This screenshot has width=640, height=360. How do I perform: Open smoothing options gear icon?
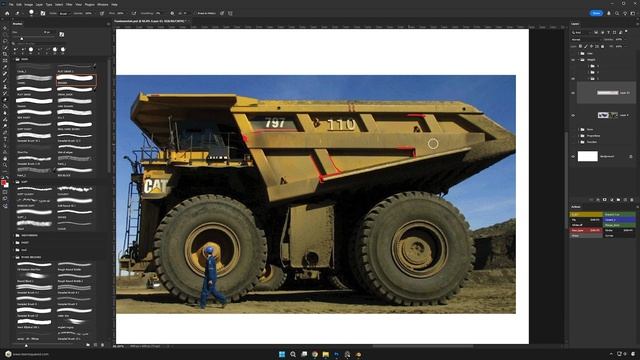[x=172, y=13]
